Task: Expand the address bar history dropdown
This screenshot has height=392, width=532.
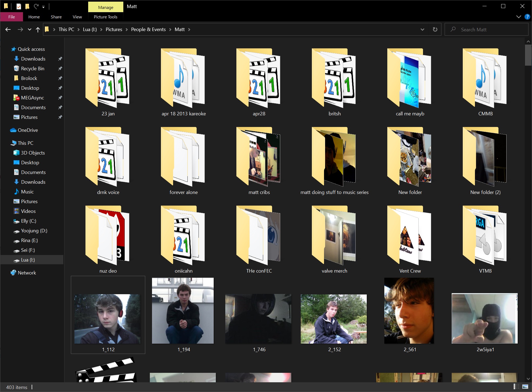Action: [422, 29]
